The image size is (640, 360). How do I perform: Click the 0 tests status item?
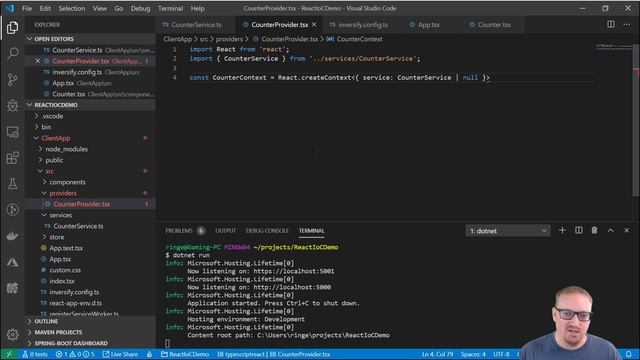[35, 354]
